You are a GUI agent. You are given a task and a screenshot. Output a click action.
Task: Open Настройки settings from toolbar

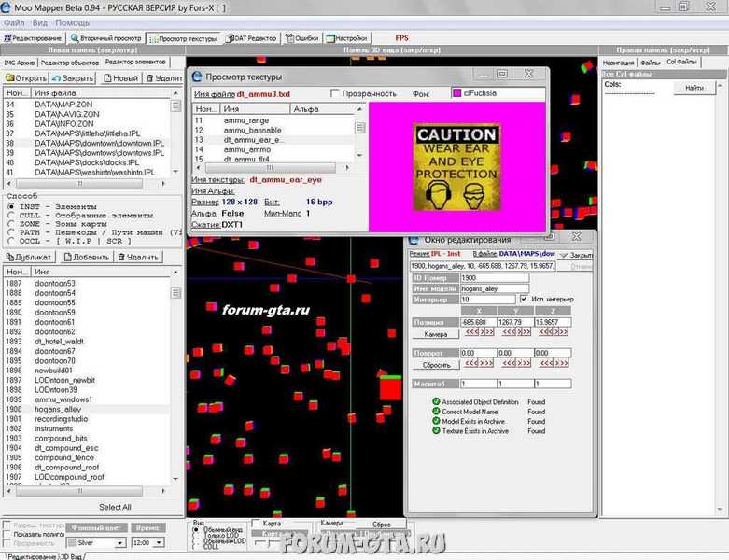click(x=347, y=38)
